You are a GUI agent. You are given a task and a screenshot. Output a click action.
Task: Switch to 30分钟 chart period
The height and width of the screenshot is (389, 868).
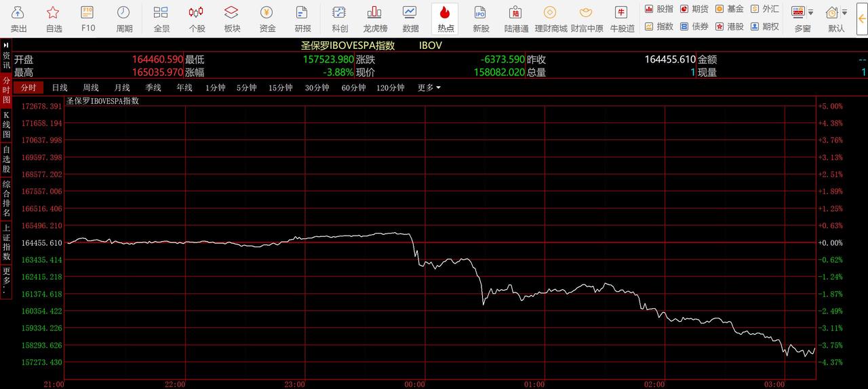[317, 88]
